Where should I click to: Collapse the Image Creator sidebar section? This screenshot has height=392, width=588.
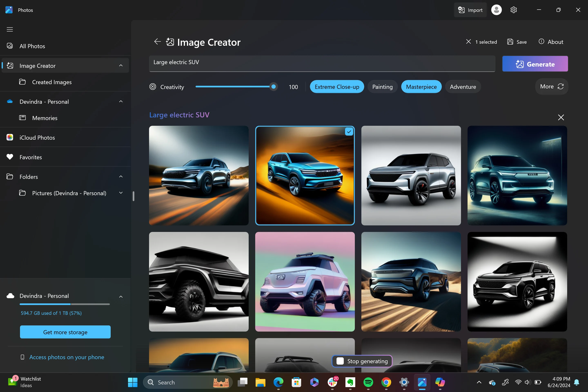pyautogui.click(x=121, y=66)
